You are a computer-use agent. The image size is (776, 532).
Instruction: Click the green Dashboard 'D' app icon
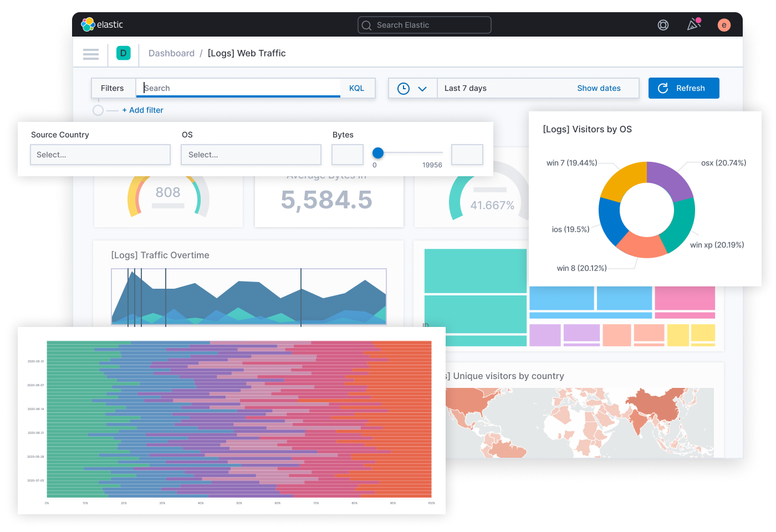pyautogui.click(x=123, y=53)
